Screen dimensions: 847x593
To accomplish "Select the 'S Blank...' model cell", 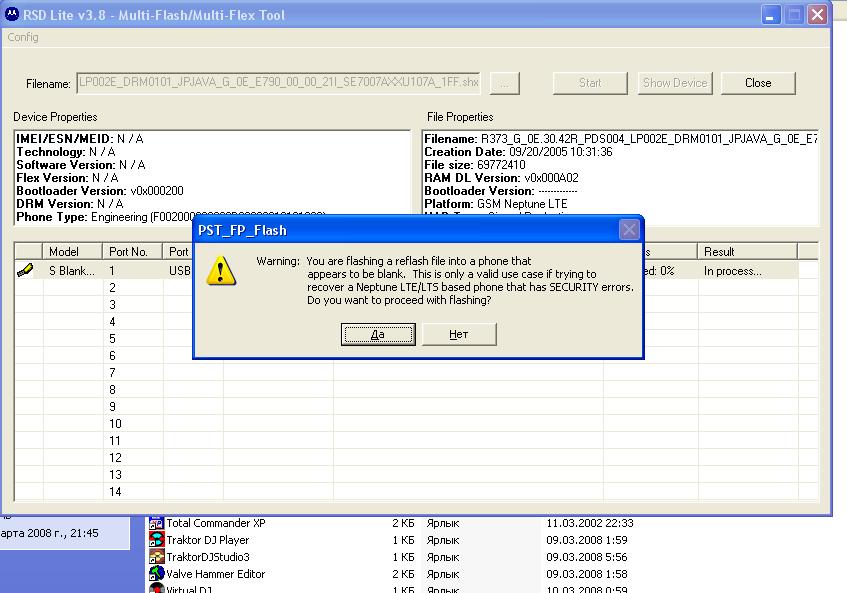I will [x=72, y=271].
